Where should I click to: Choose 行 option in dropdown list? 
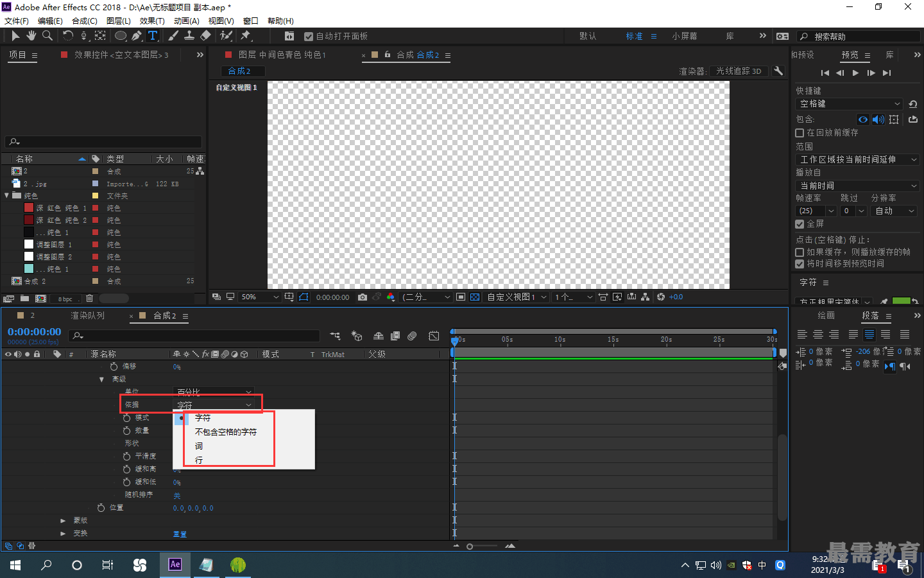click(x=199, y=460)
